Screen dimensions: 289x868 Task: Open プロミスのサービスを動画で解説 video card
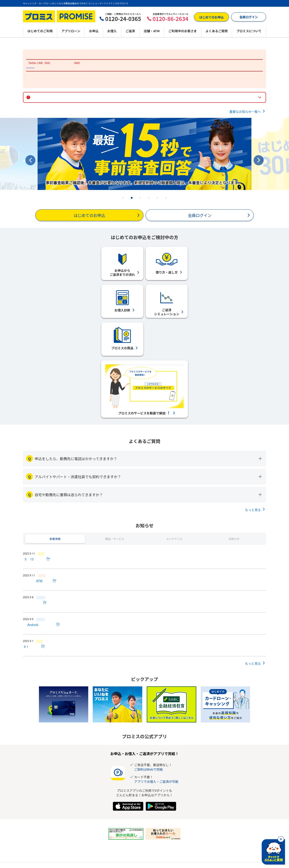[x=144, y=389]
